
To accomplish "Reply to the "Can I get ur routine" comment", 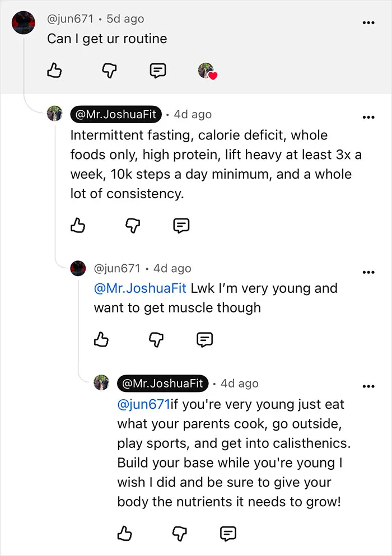I will [157, 71].
